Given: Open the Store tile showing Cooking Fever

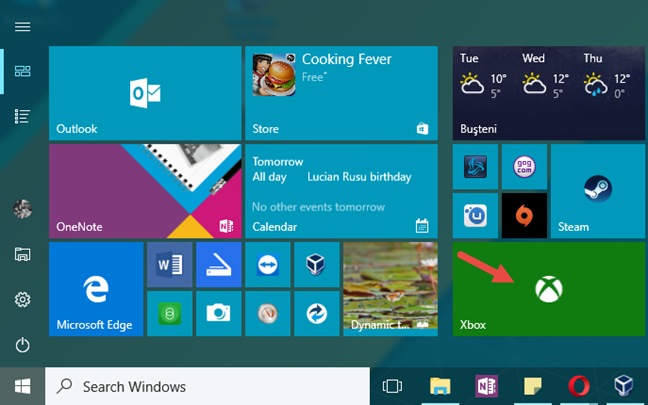Looking at the screenshot, I should pos(341,93).
